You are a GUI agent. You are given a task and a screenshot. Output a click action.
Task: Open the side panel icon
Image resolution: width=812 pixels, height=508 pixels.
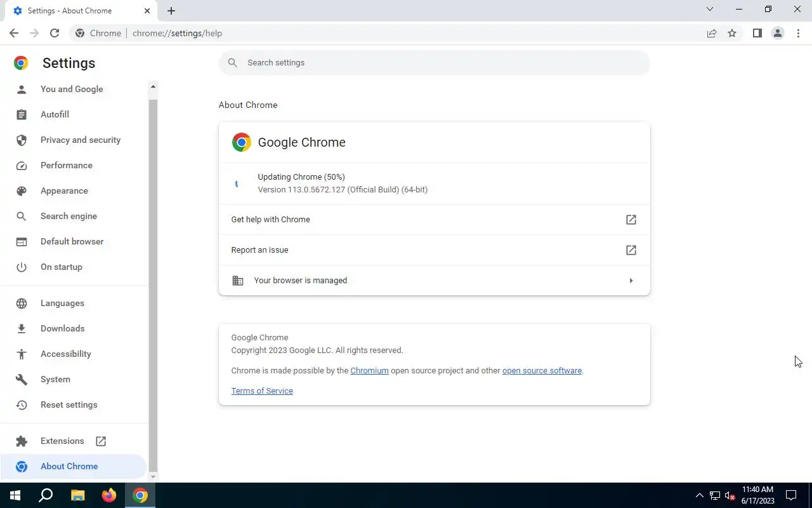coord(757,33)
